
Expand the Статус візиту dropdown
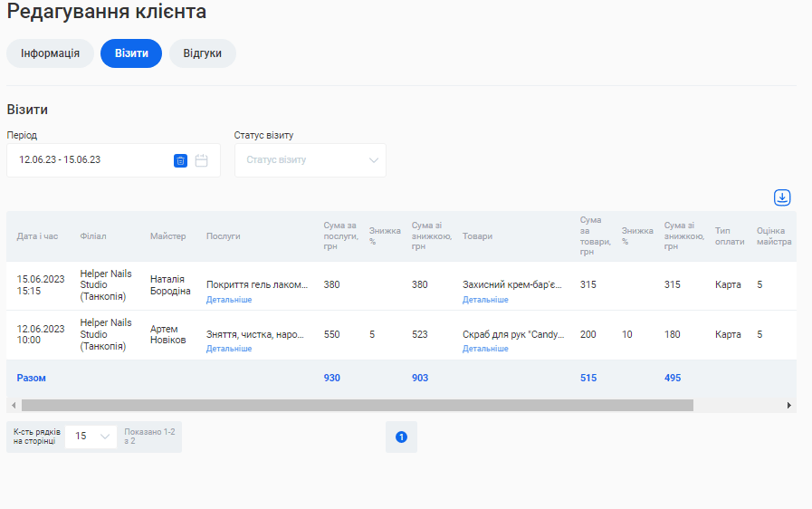pos(310,160)
